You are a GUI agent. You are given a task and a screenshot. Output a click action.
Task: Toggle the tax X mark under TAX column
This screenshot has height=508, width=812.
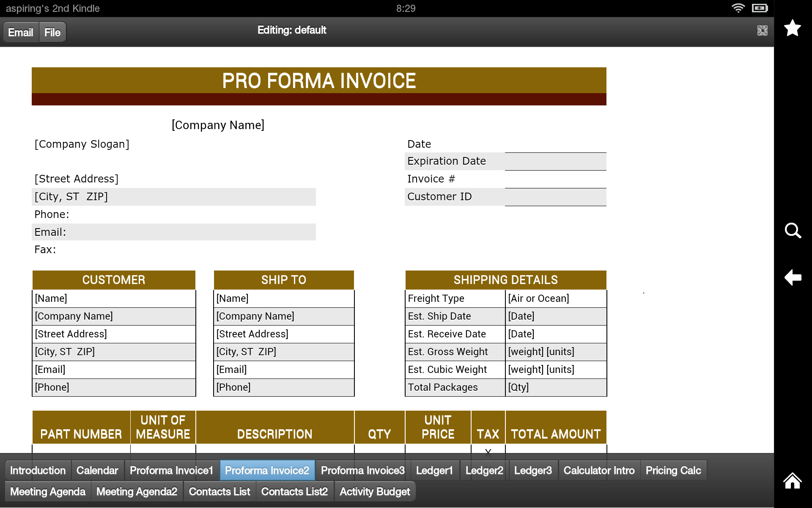[x=488, y=452]
